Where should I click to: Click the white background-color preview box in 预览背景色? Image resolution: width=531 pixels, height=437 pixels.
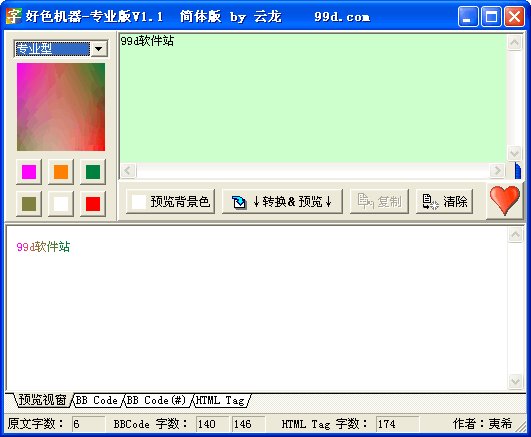139,202
